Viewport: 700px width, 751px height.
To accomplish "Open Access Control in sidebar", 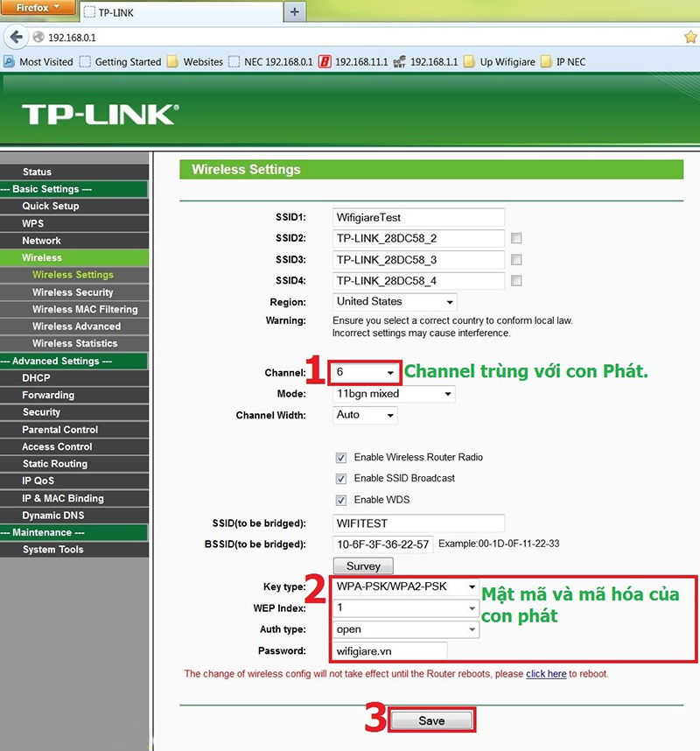I will tap(74, 446).
